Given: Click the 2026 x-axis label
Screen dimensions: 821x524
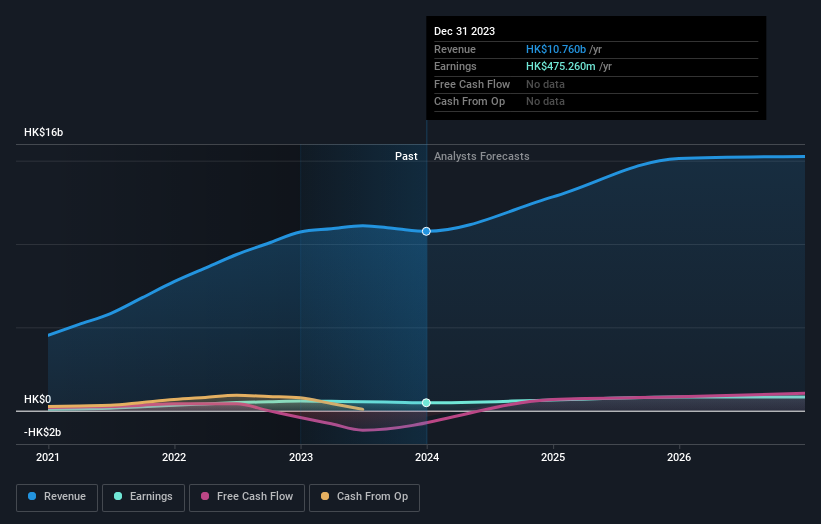Looking at the screenshot, I should [x=679, y=458].
